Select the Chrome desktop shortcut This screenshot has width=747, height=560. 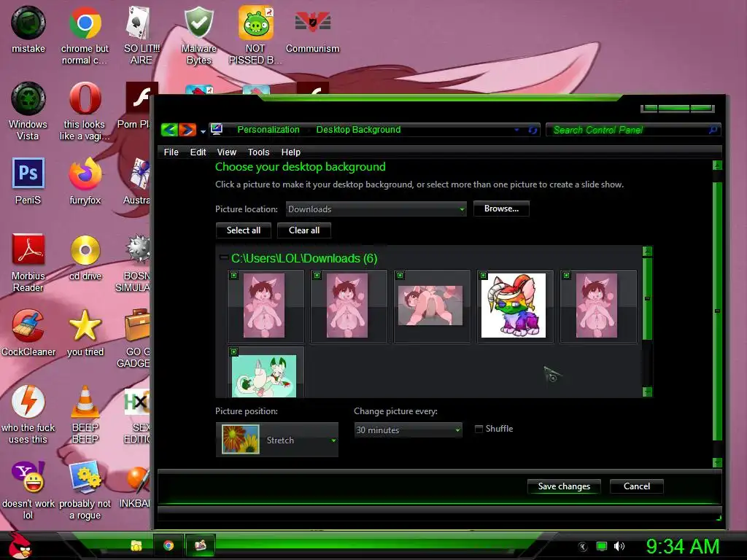85,36
